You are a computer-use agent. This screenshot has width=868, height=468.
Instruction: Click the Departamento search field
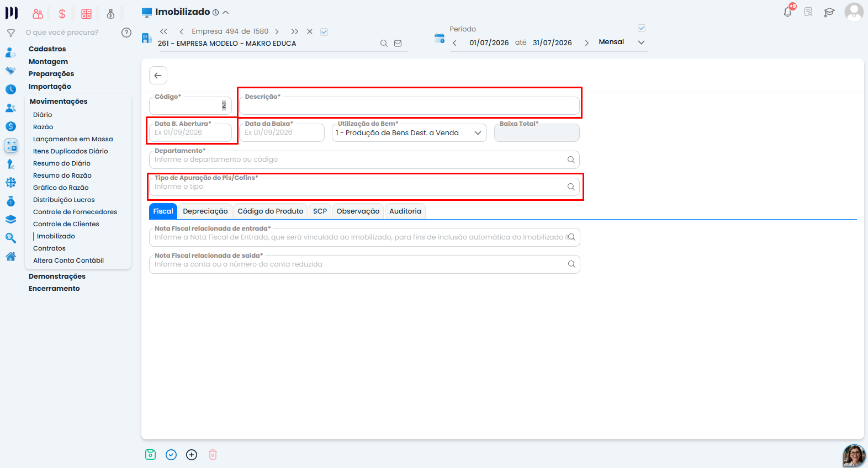[x=364, y=159]
